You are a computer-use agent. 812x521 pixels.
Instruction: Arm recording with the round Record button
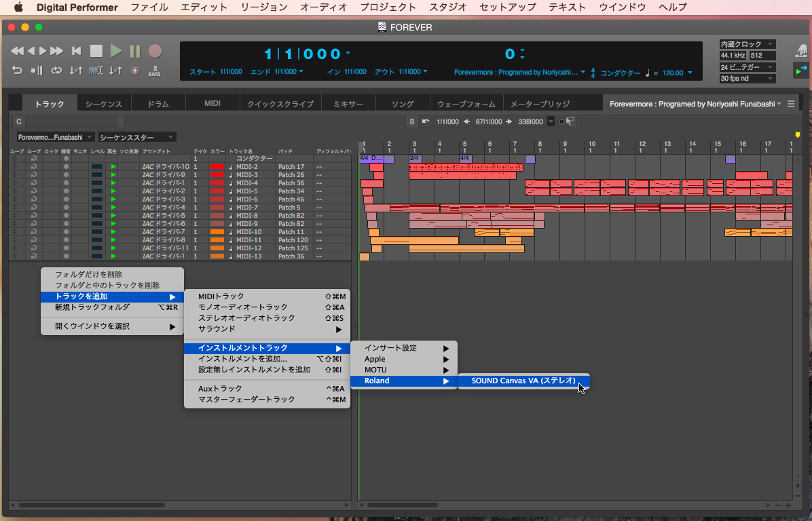coord(155,51)
